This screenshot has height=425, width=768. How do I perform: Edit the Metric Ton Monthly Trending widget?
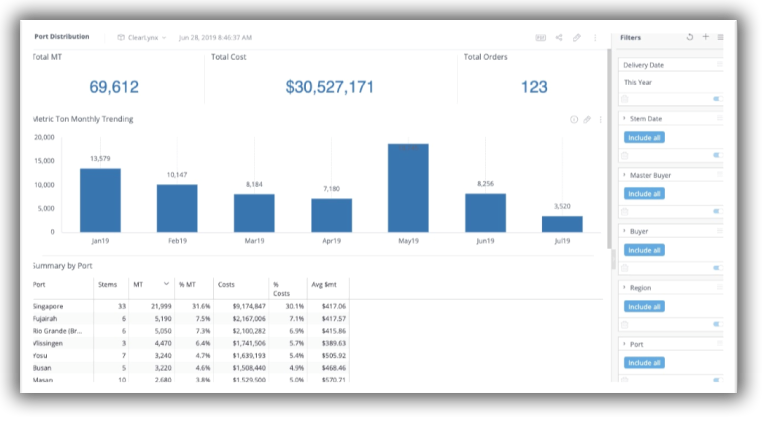click(587, 119)
